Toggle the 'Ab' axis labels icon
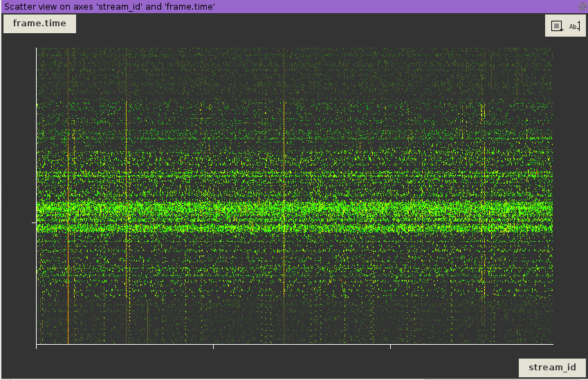 click(574, 26)
